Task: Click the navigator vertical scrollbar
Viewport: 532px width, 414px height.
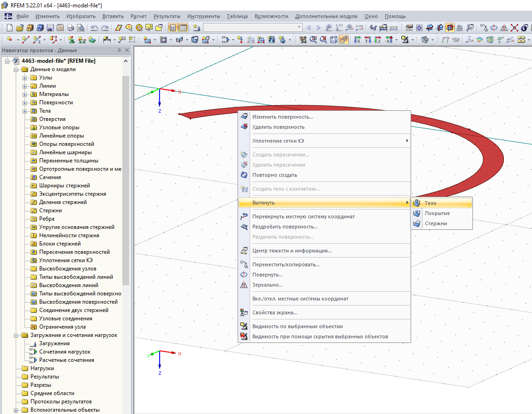Action: coord(126,180)
